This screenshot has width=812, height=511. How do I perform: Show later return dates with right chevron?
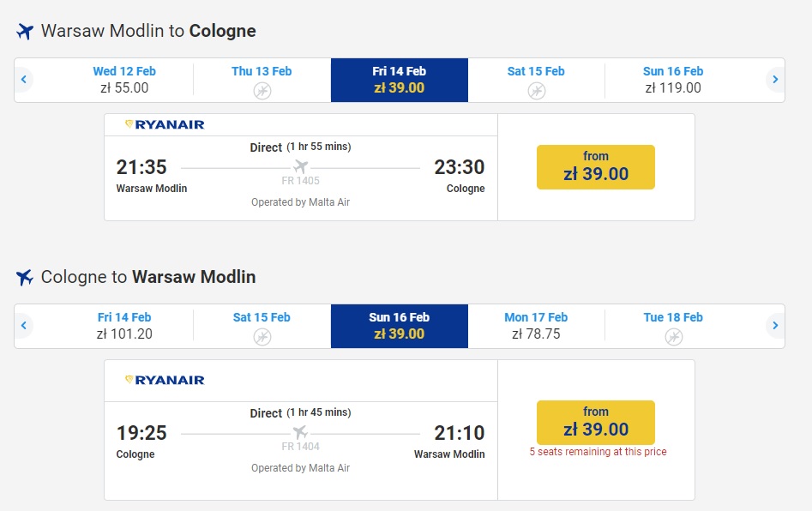click(x=775, y=325)
